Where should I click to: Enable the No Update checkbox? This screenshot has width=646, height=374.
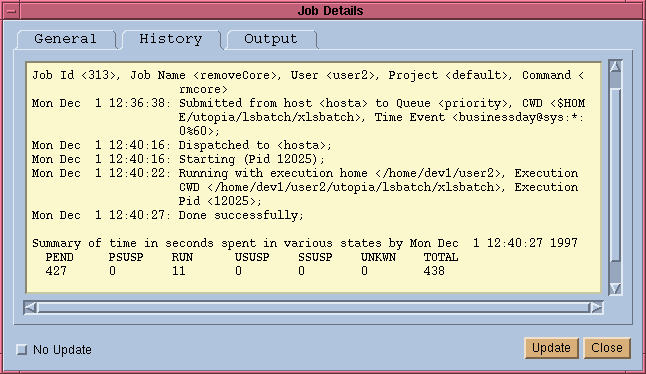point(21,350)
